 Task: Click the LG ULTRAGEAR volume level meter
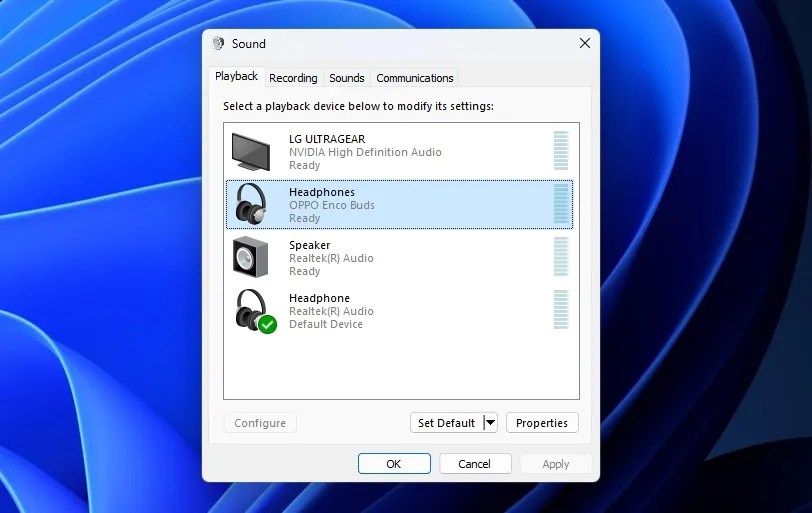(x=561, y=151)
